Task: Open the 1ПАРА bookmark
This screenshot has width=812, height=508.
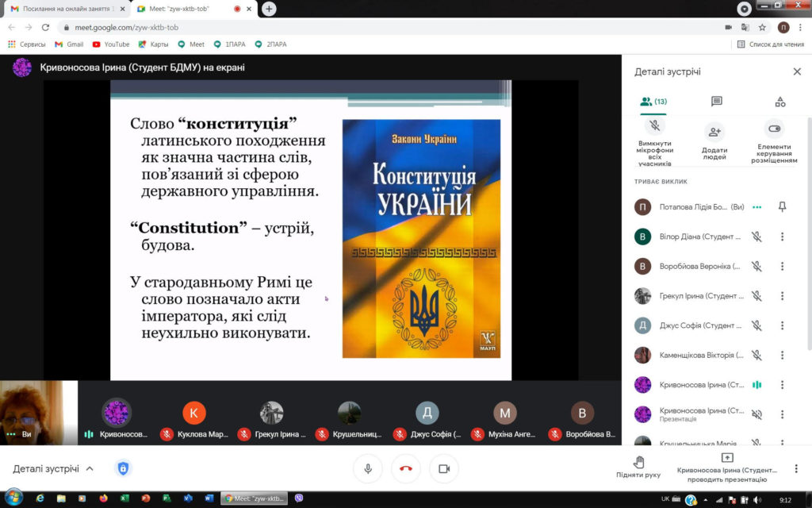Action: (x=229, y=44)
